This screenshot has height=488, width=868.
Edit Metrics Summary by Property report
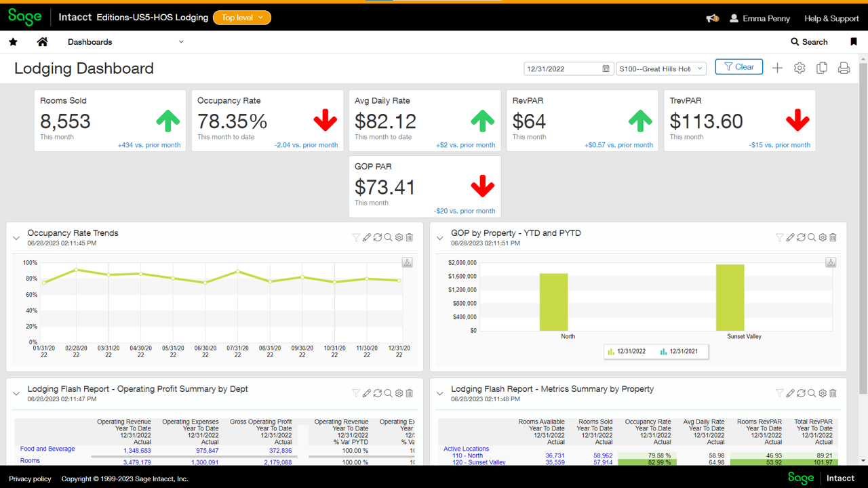point(791,393)
